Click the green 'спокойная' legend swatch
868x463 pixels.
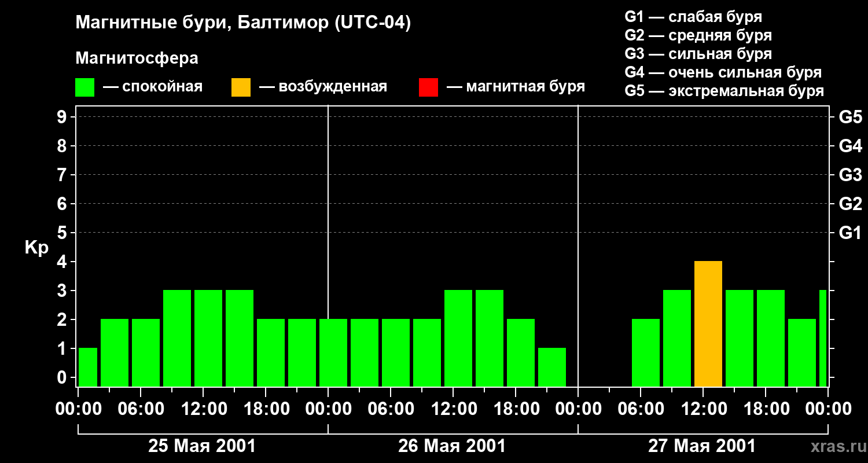pos(85,87)
